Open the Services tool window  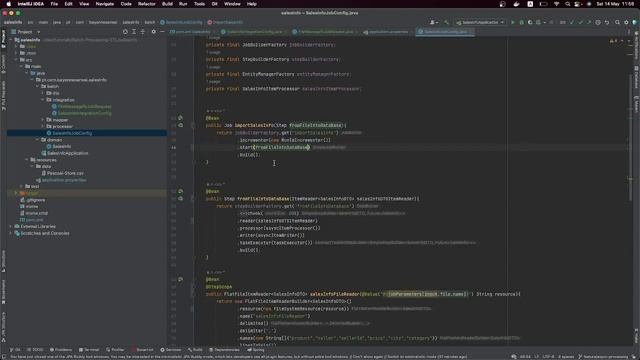click(x=171, y=350)
